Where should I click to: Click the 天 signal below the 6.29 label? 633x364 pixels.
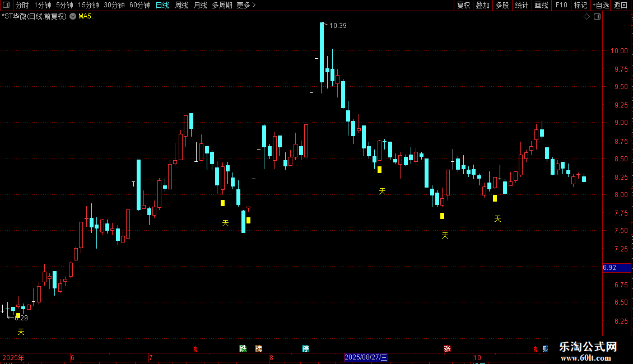click(21, 332)
